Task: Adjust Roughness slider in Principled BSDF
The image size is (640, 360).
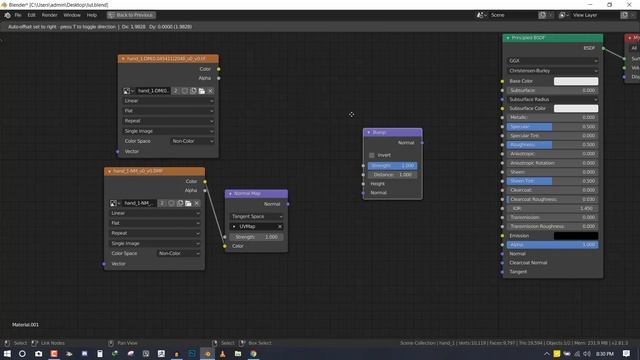Action: pyautogui.click(x=553, y=145)
